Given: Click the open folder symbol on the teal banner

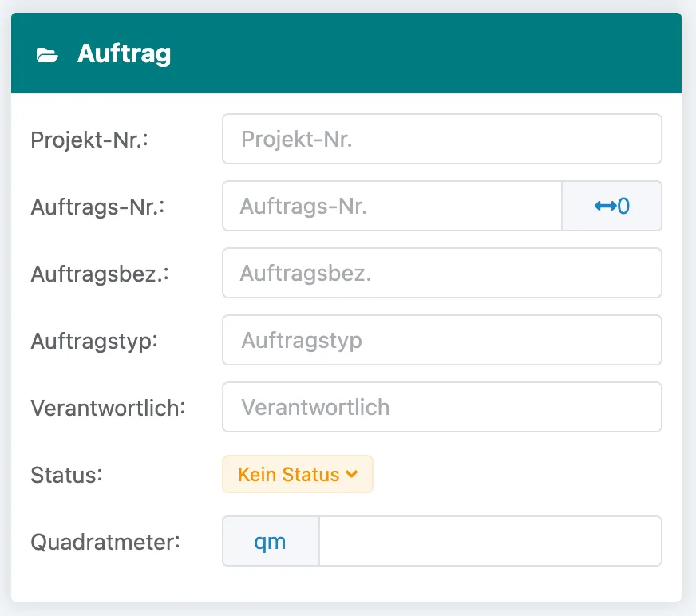Looking at the screenshot, I should [x=49, y=53].
